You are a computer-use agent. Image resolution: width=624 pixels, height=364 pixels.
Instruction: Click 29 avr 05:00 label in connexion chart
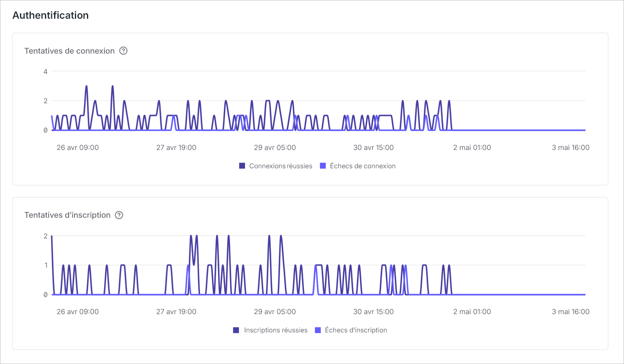point(275,148)
